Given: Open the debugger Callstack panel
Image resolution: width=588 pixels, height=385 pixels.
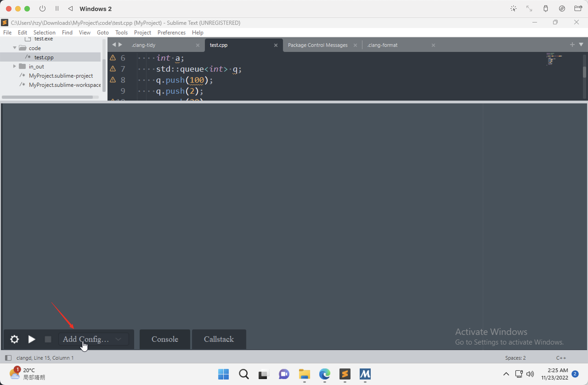Looking at the screenshot, I should (219, 339).
